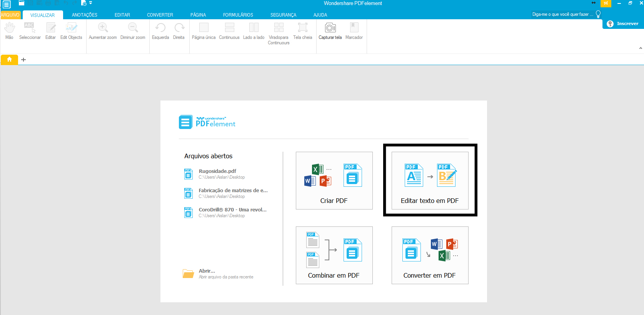Screen dimensions: 644x315
Task: Select the Mão hand tool
Action: click(x=9, y=31)
